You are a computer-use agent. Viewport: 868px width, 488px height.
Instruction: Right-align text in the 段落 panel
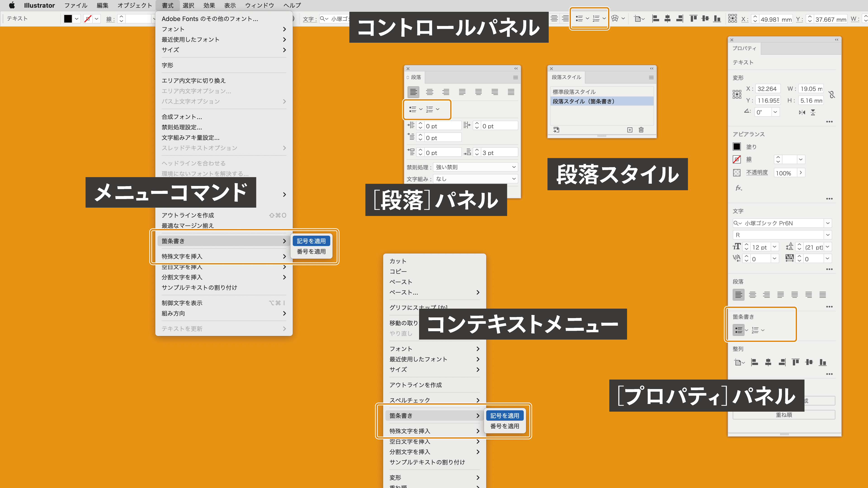[446, 92]
